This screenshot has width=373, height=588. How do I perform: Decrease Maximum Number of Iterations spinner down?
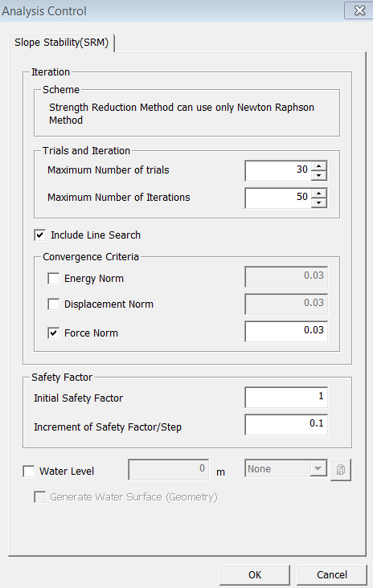tap(319, 202)
